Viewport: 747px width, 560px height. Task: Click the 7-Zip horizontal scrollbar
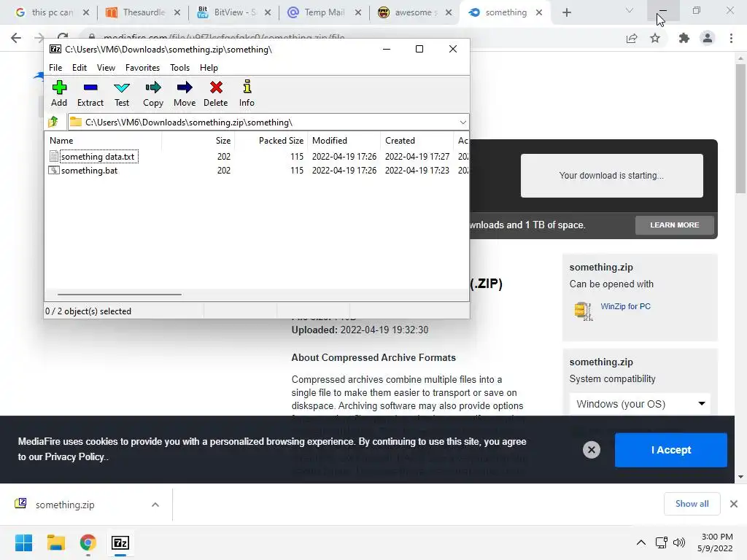(x=119, y=295)
